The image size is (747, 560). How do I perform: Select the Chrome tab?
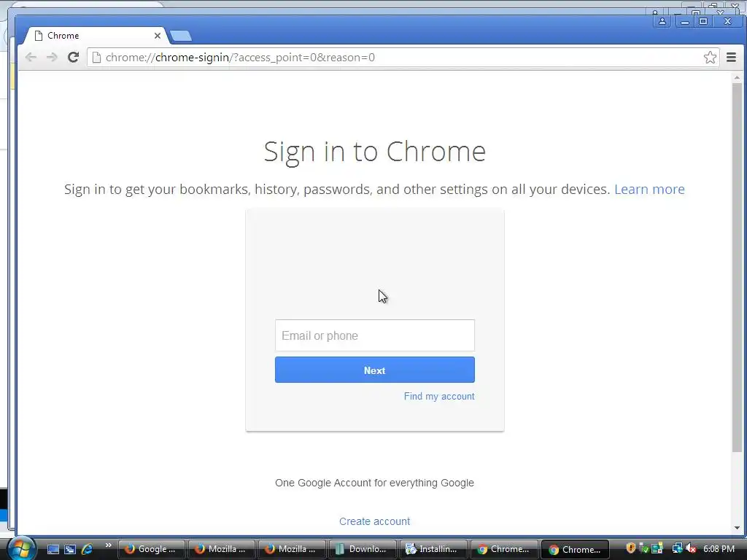(x=96, y=36)
